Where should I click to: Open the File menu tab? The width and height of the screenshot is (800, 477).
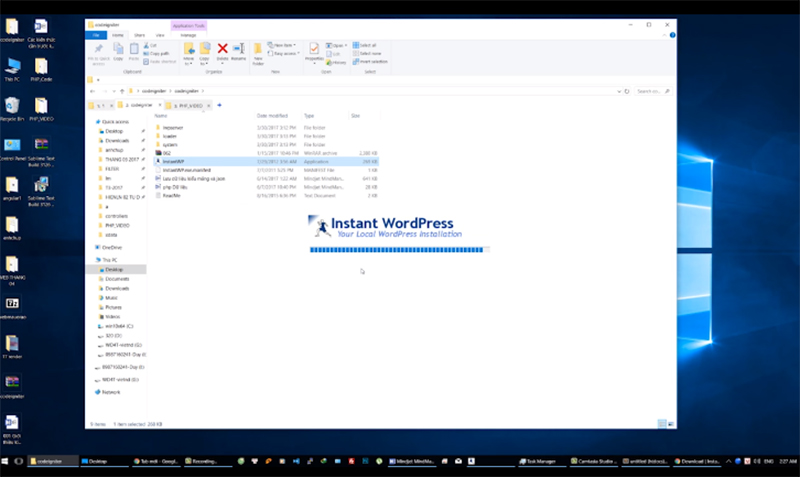[98, 34]
